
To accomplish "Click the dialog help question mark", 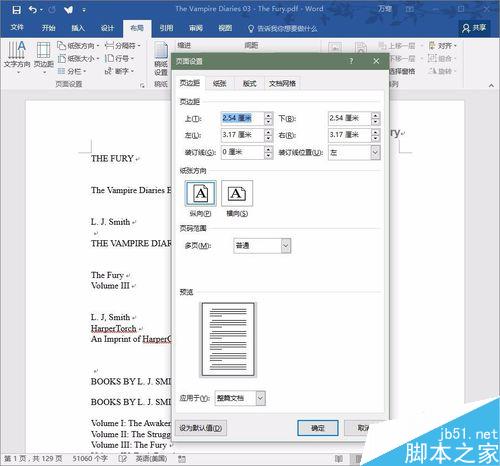I will [351, 61].
